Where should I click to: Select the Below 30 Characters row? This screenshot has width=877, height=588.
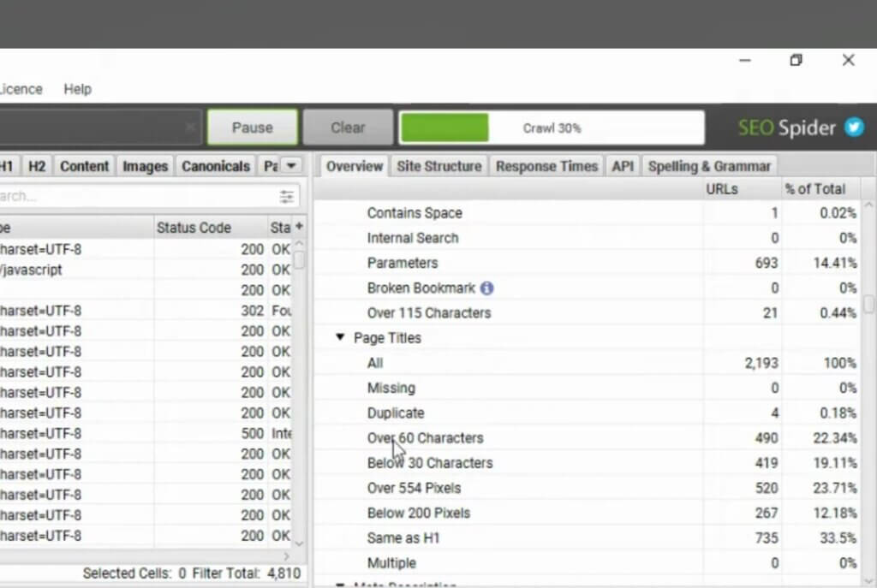coord(586,463)
